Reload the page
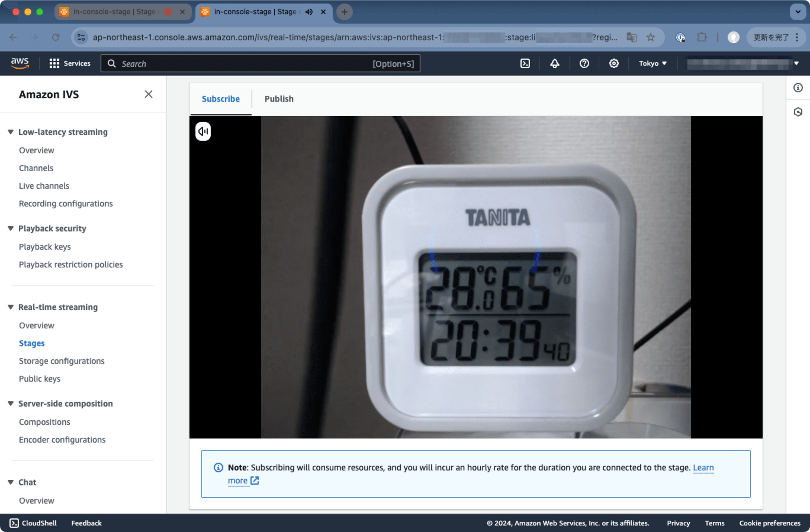Screen dimensions: 810x532 point(55,37)
